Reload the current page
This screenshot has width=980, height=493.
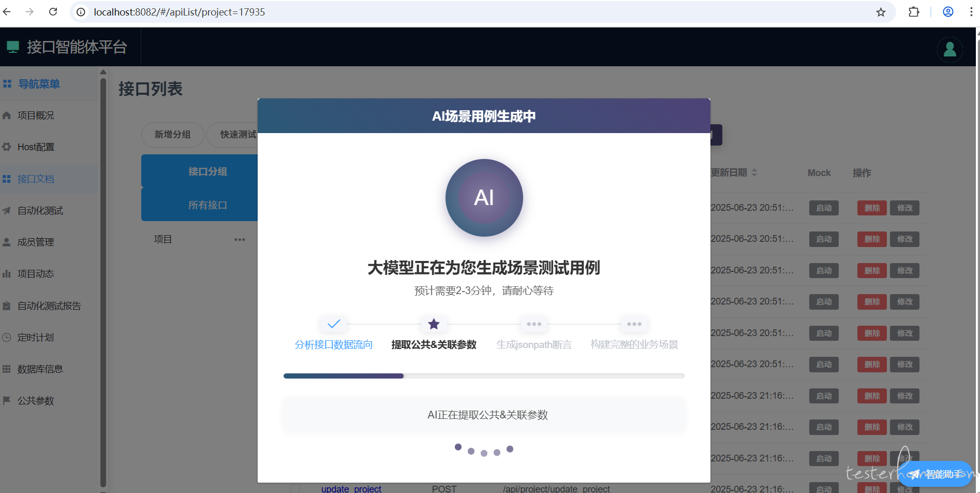point(53,11)
